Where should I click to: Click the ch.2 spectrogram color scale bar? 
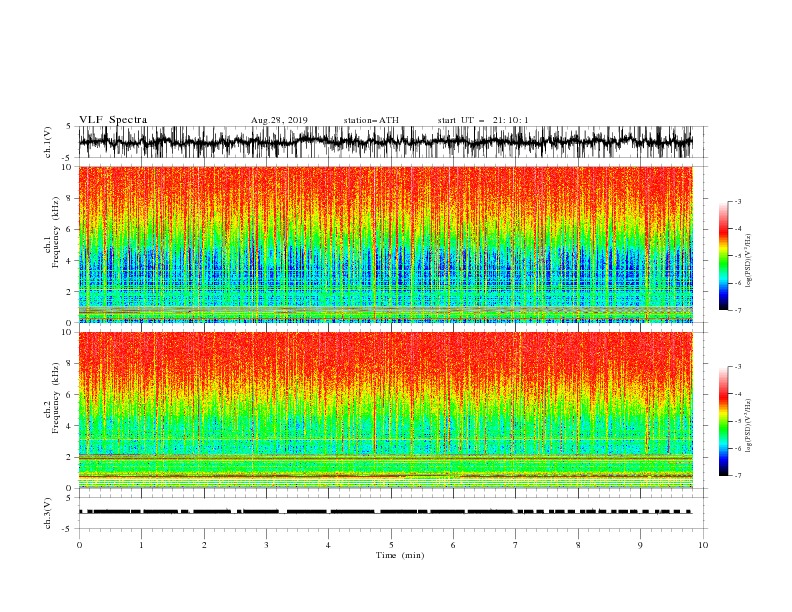pyautogui.click(x=723, y=421)
